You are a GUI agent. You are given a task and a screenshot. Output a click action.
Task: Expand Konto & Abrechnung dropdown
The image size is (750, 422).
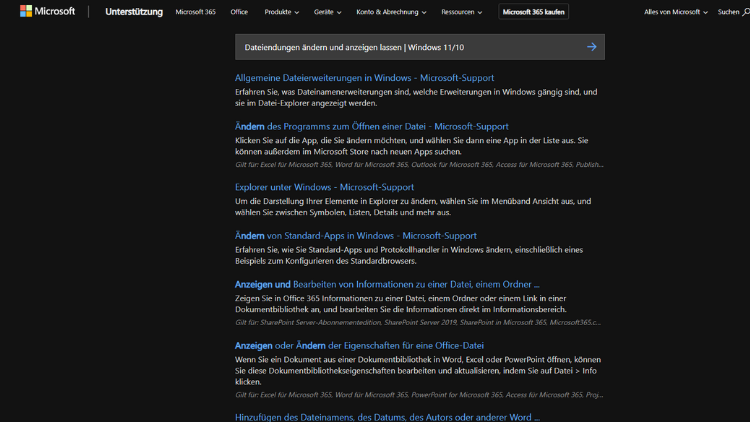[391, 12]
